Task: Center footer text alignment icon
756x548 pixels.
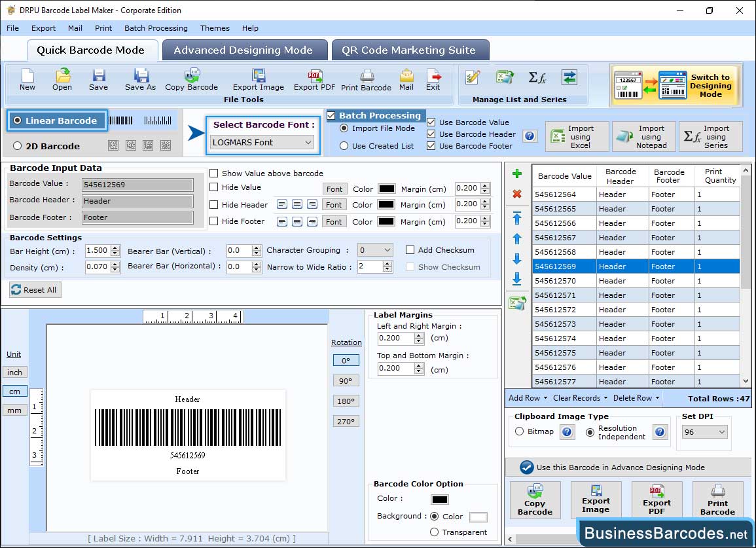Action: (x=297, y=221)
